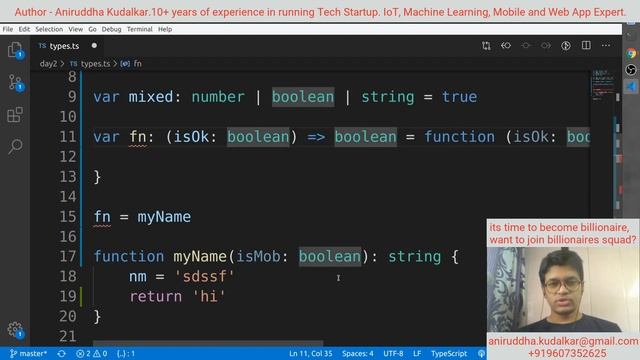
Task: Click the Go Back navigation arrow icon
Action: tap(506, 46)
